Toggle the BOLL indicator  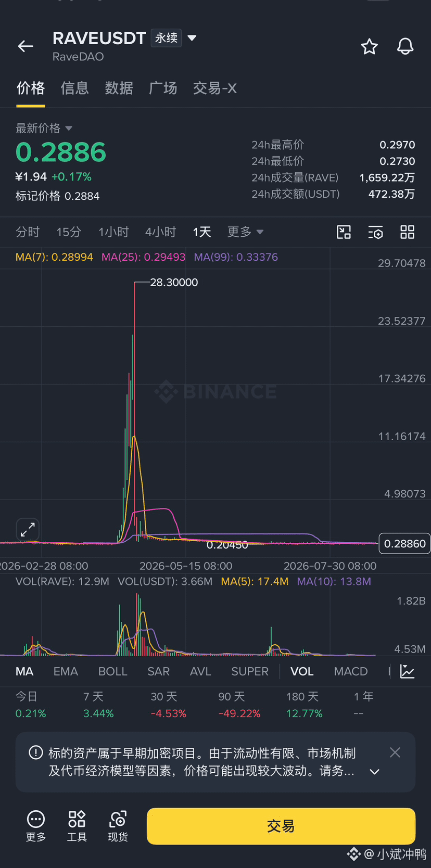click(x=113, y=671)
